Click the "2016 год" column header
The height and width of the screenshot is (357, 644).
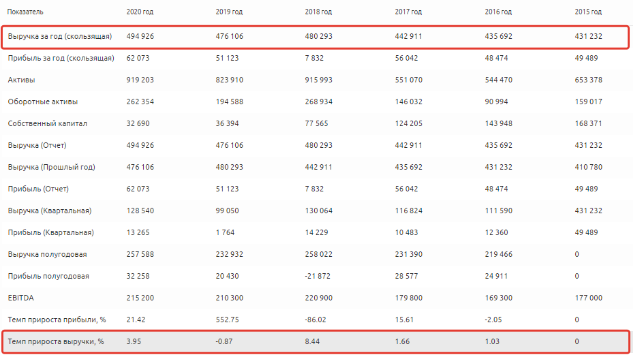(498, 12)
